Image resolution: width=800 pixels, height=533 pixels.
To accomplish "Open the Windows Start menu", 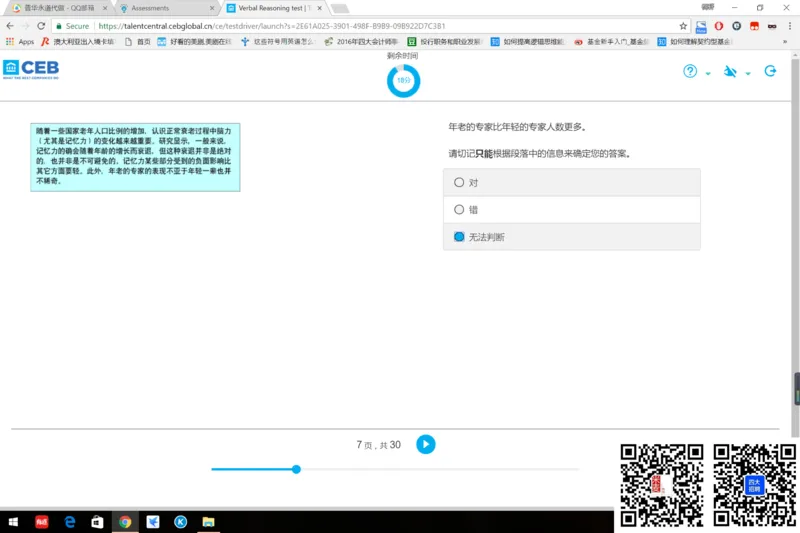I will click(x=13, y=522).
